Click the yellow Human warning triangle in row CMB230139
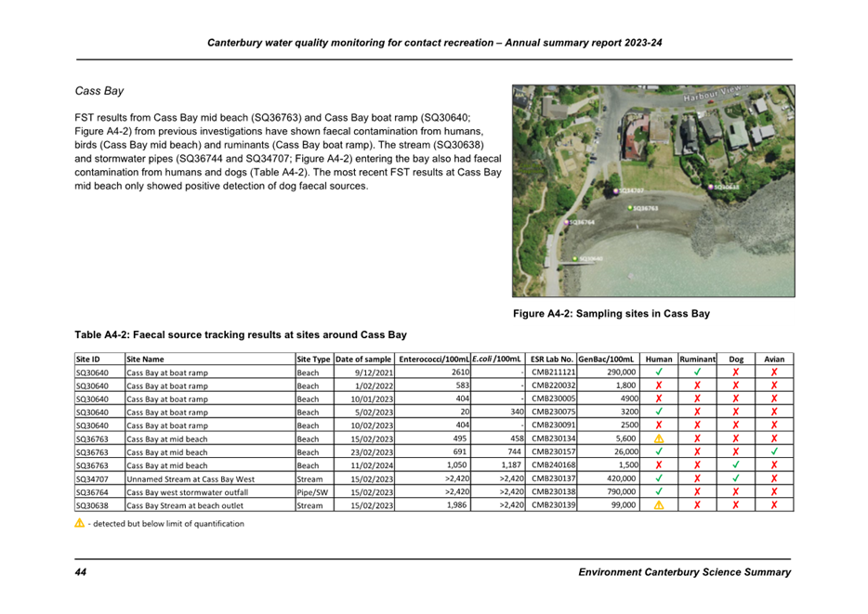Image resolution: width=868 pixels, height=614 pixels. point(659,505)
